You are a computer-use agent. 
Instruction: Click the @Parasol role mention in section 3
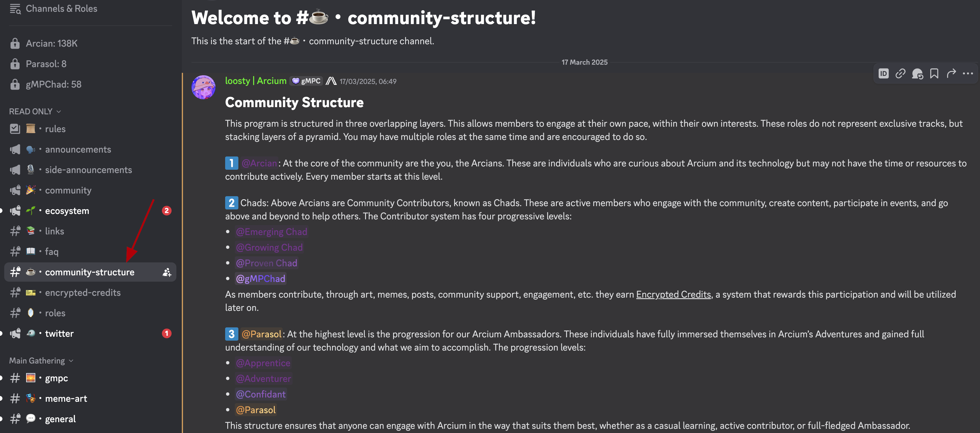pos(262,334)
